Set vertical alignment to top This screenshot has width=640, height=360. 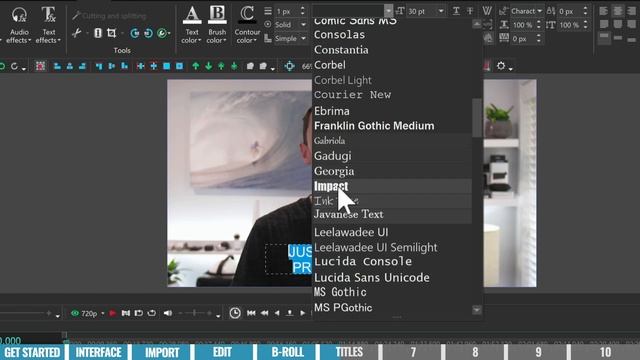click(604, 38)
